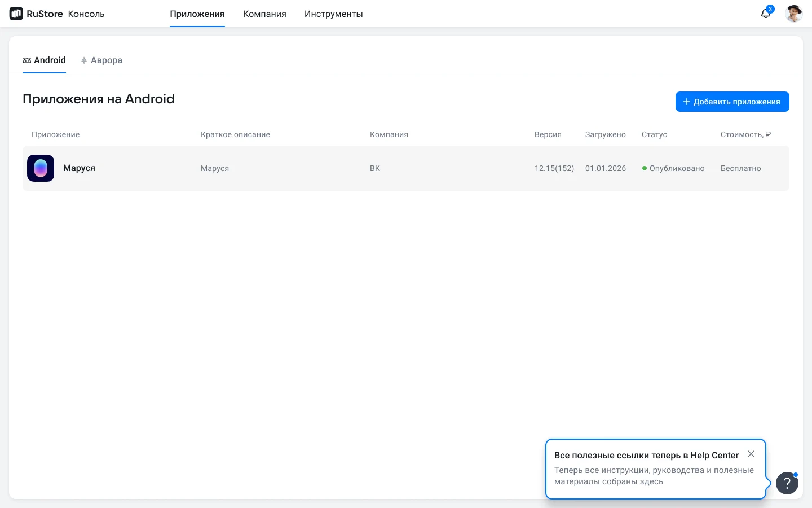Click the Маруся app icon
812x508 pixels.
(41, 168)
